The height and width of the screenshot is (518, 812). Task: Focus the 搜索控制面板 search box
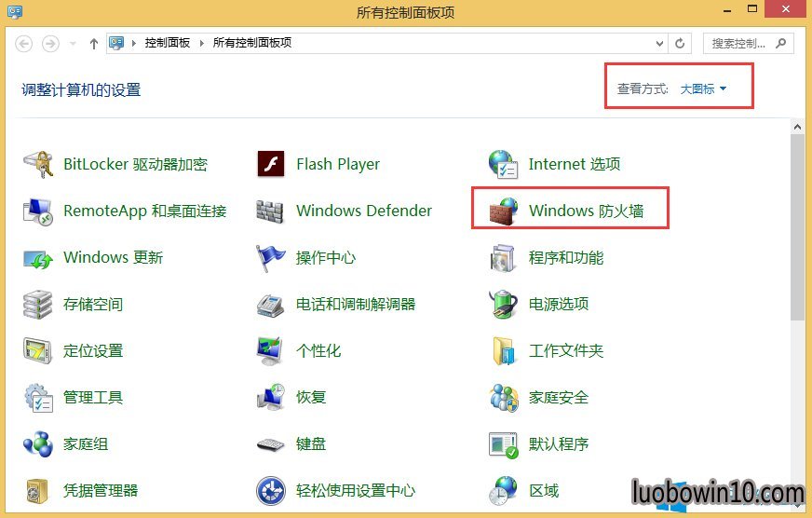pos(748,44)
